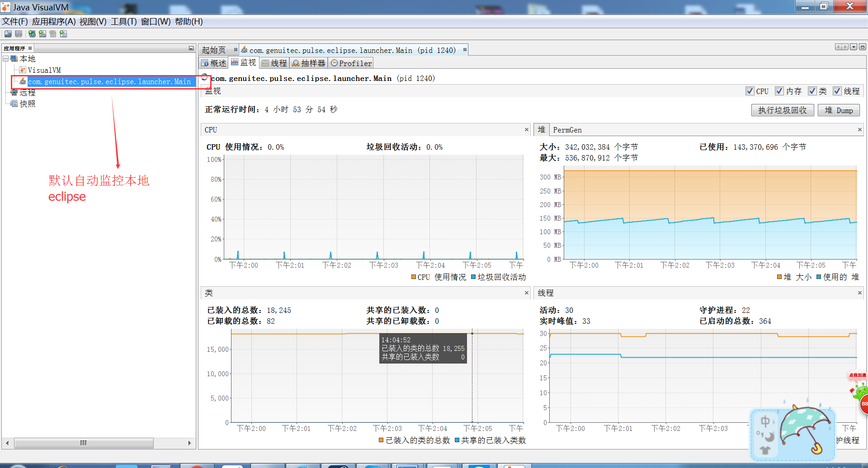Click the greyed-out Save snapshot toolbar icon
This screenshot has height=468, width=868.
(x=19, y=34)
